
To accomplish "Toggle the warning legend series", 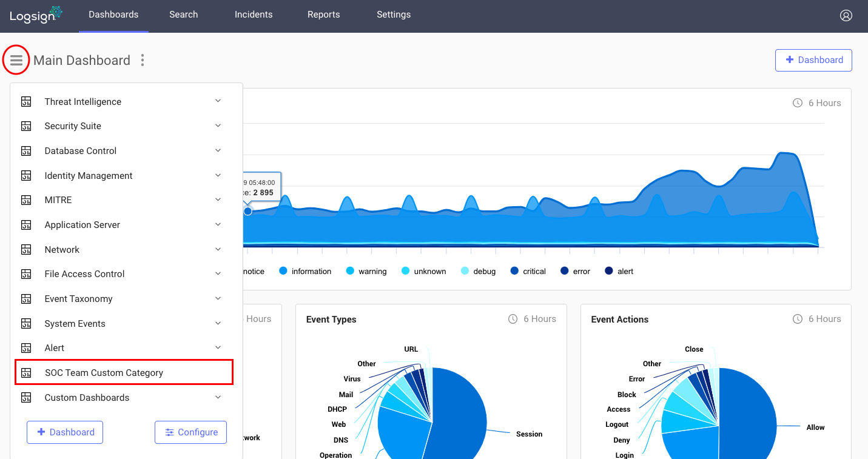I will point(366,271).
